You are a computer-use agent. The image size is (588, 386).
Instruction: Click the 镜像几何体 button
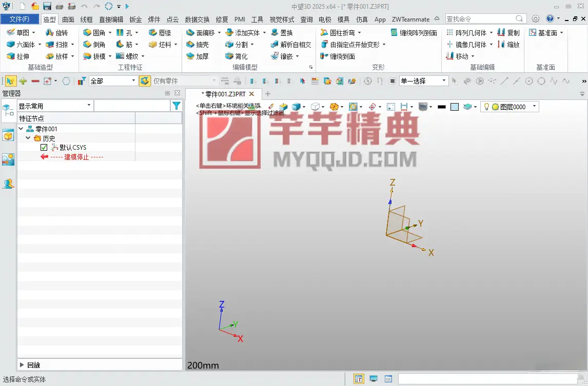[x=466, y=45]
